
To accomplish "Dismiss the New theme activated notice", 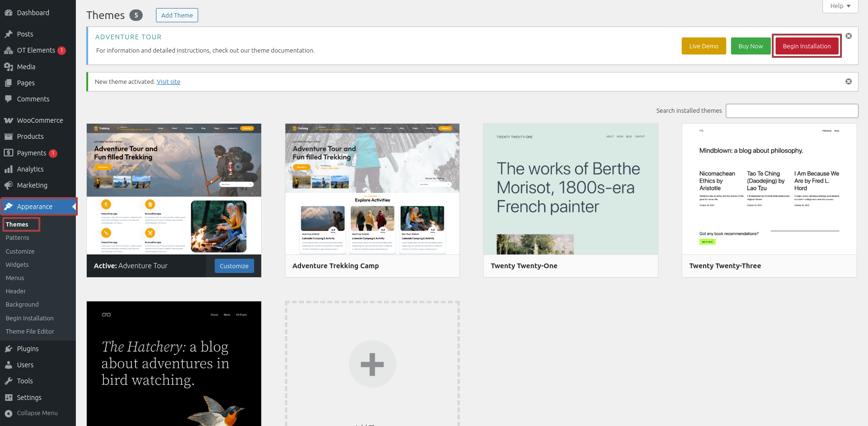I will pos(849,82).
